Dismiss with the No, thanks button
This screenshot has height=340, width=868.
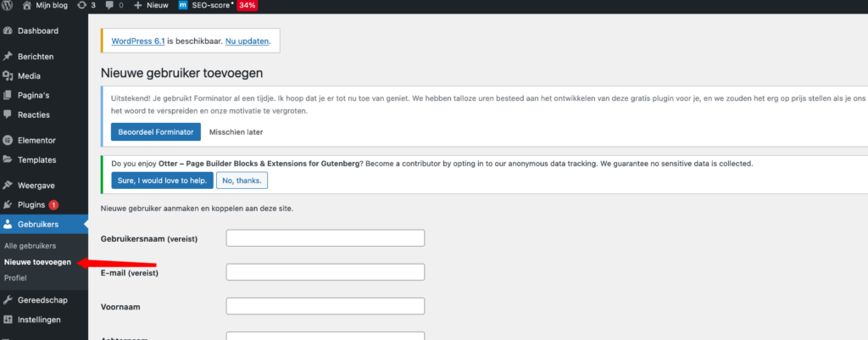coord(242,181)
